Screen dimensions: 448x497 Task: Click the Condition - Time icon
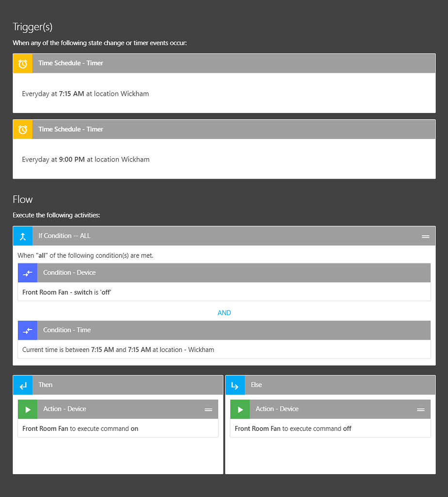click(27, 330)
